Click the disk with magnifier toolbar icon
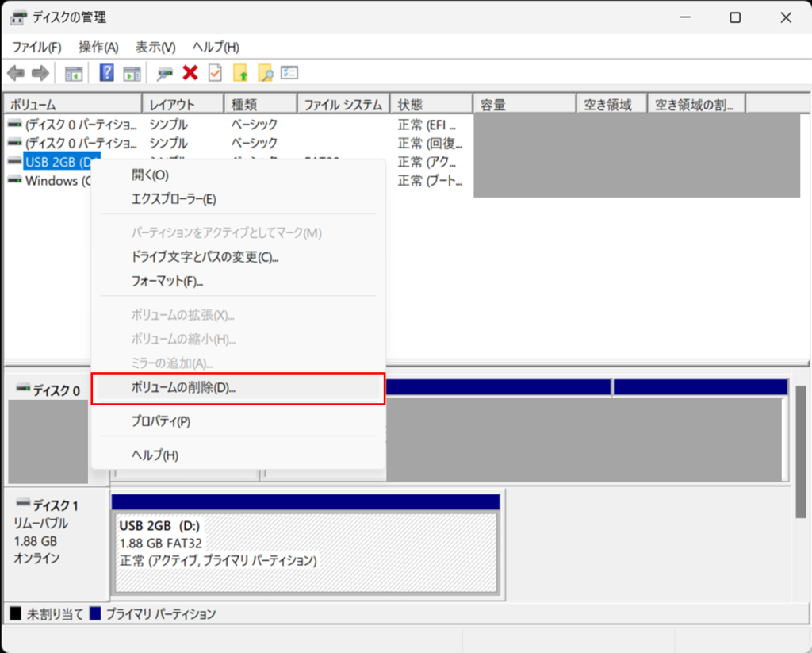 pos(165,74)
